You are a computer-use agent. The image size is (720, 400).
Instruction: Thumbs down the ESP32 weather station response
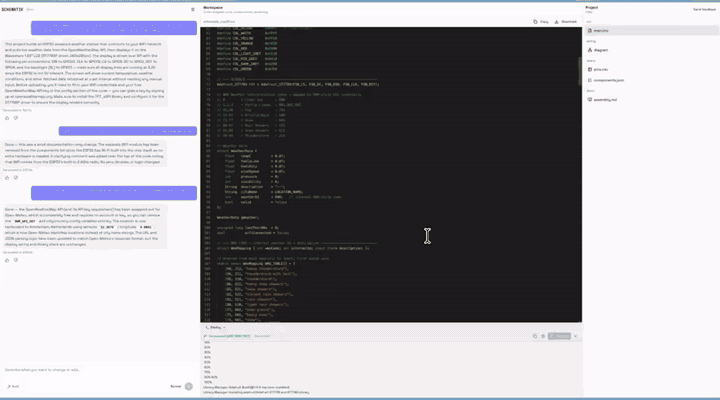coord(17,118)
